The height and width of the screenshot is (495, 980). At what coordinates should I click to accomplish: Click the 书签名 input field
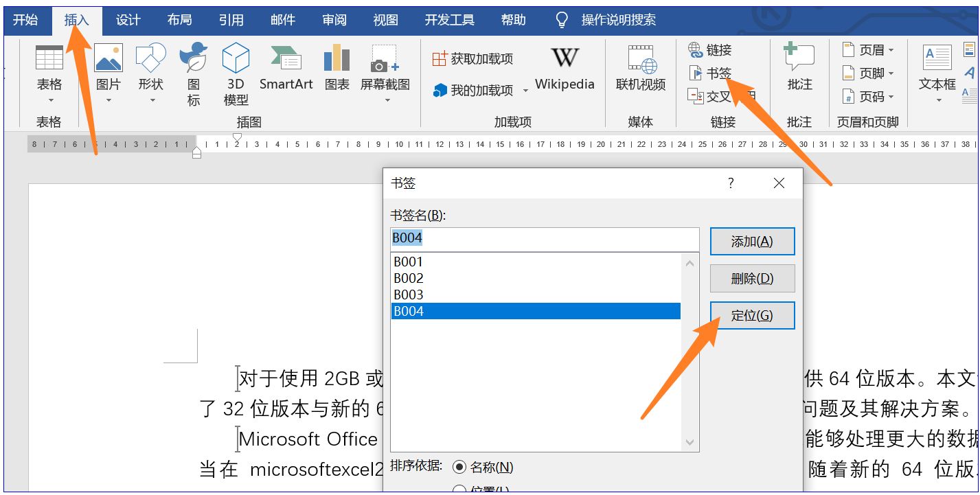545,238
